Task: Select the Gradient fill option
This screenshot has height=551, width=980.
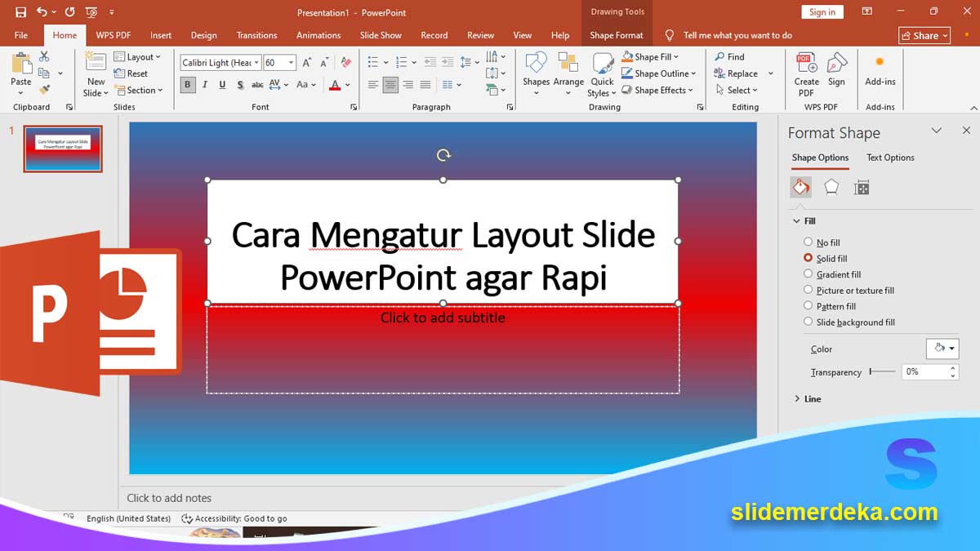Action: pyautogui.click(x=832, y=274)
